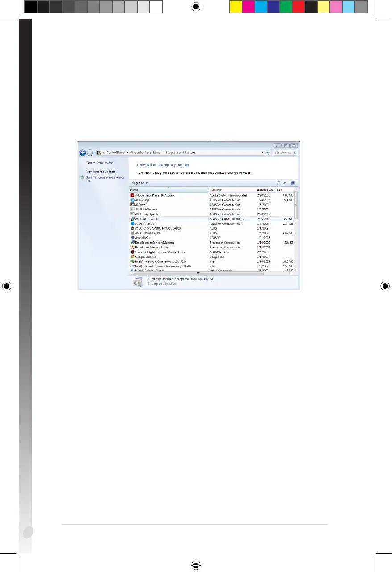Click the ASUS GPU Tweak program icon
Viewport: 392px width, 572px height.
[132, 219]
